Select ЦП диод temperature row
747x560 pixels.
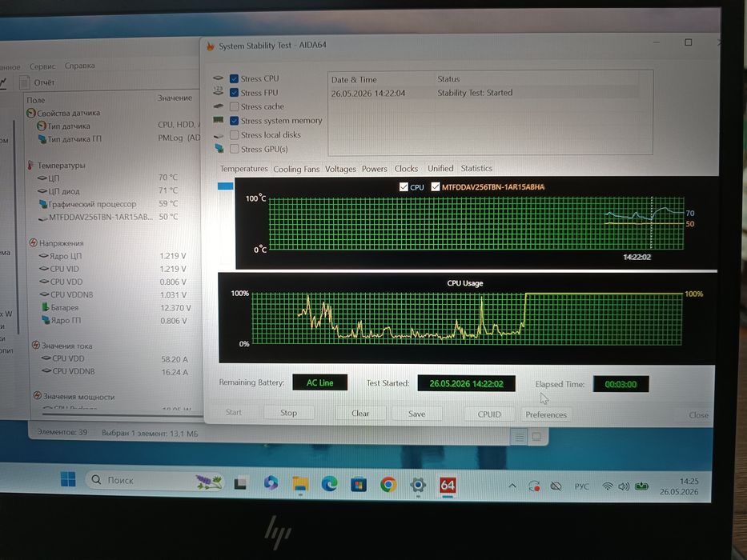(108, 190)
